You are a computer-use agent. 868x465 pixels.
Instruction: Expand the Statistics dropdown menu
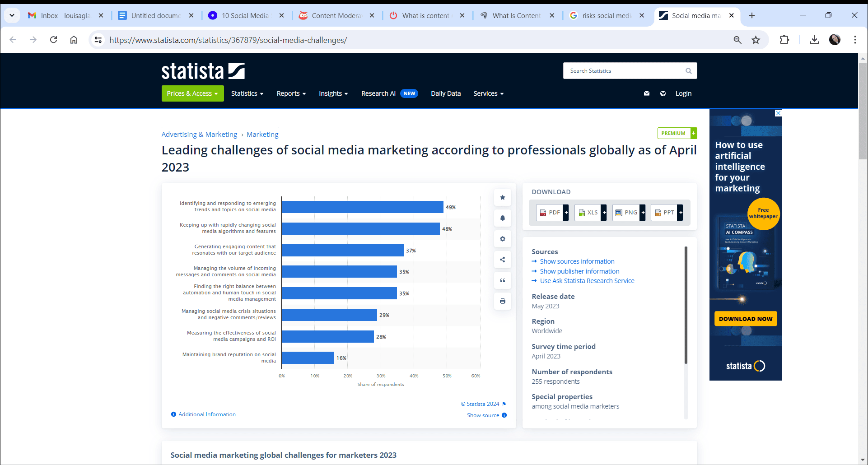pyautogui.click(x=247, y=93)
